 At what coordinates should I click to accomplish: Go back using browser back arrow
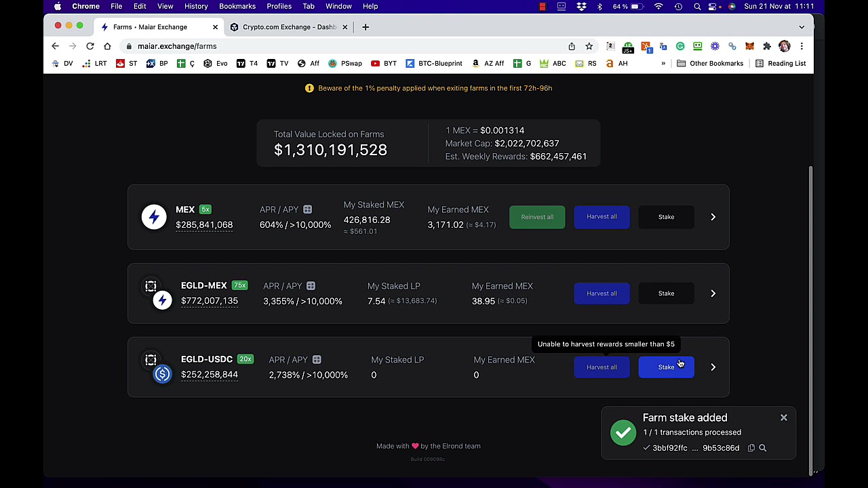pyautogui.click(x=55, y=46)
